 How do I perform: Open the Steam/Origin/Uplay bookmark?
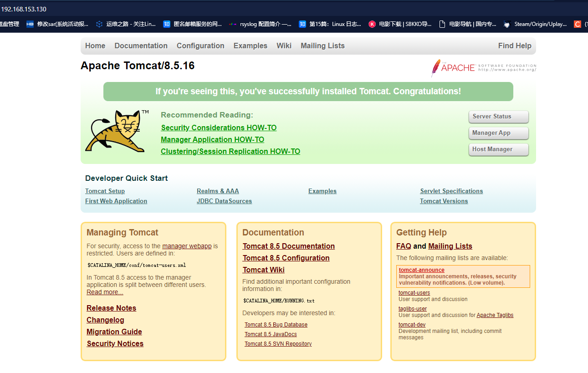click(535, 24)
